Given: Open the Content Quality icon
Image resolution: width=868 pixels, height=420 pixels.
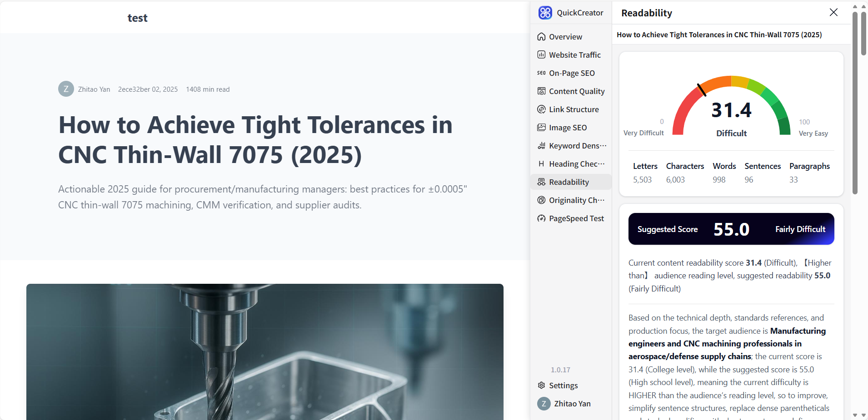Looking at the screenshot, I should click(541, 91).
